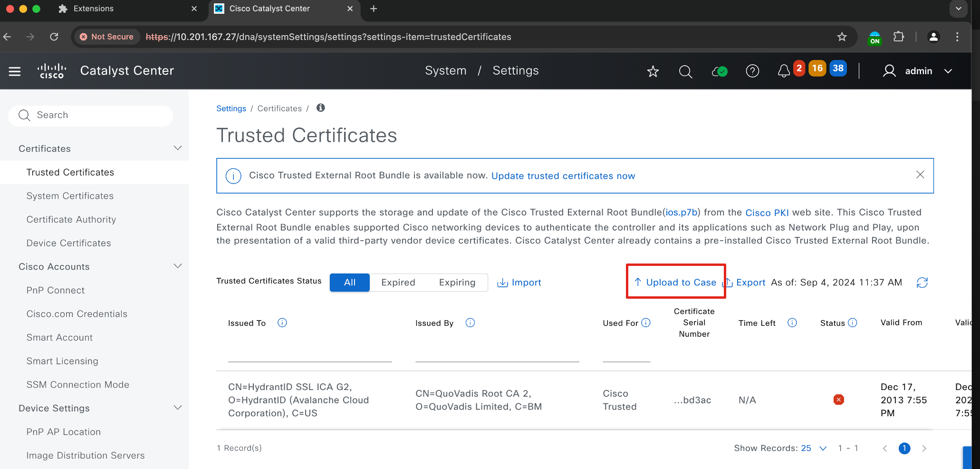Click the Cisco PKI link

click(x=767, y=213)
